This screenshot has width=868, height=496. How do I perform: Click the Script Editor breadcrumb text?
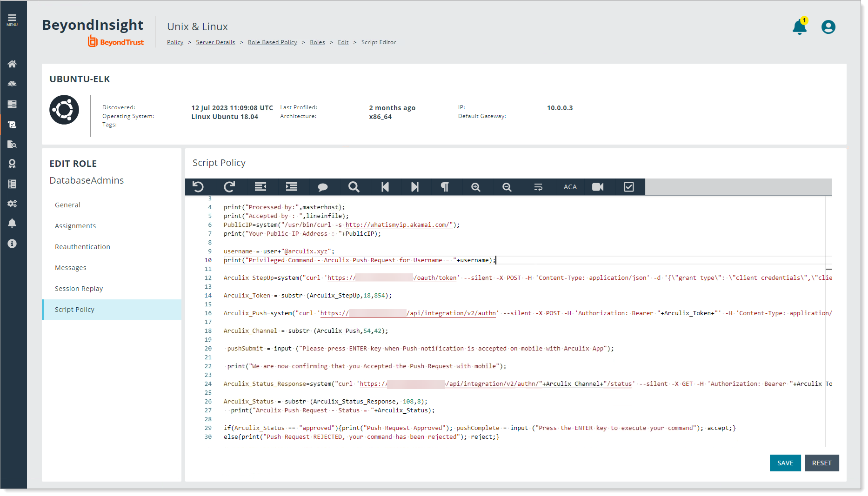tap(379, 42)
